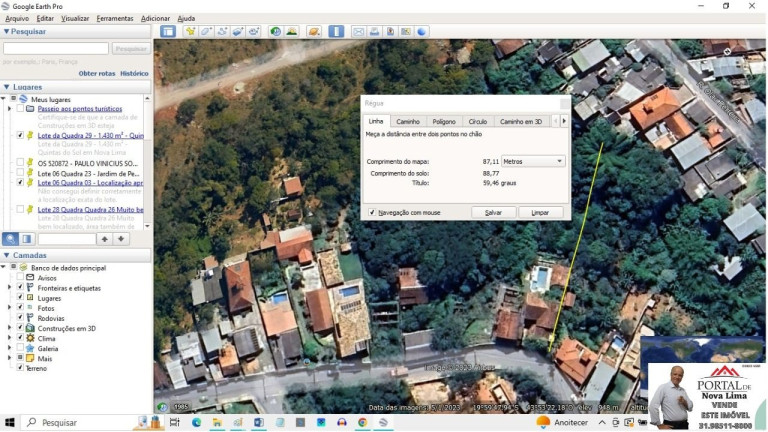Add a polygon from the toolbar
Image resolution: width=768 pixels, height=432 pixels.
206,31
